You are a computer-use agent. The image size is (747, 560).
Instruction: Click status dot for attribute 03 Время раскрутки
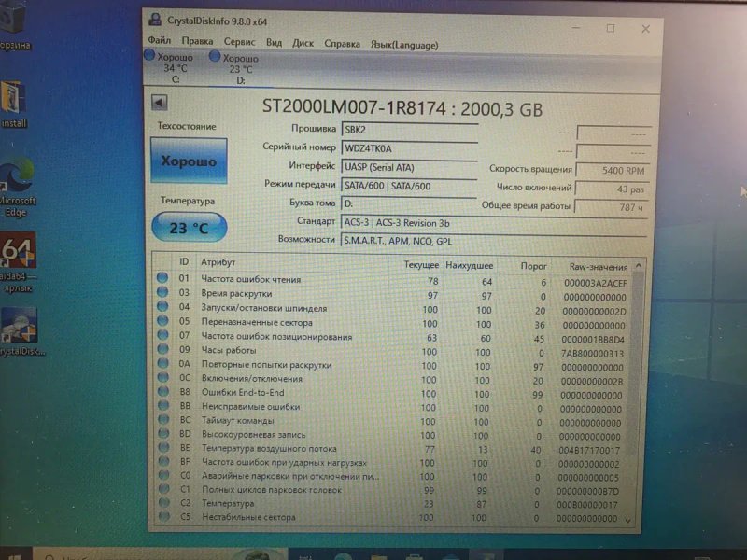(162, 291)
